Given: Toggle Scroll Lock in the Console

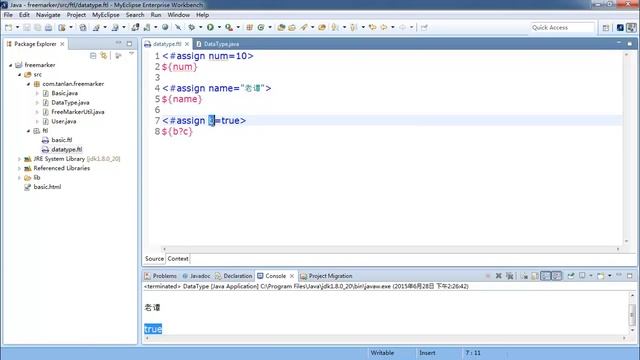Looking at the screenshot, I should 535,276.
